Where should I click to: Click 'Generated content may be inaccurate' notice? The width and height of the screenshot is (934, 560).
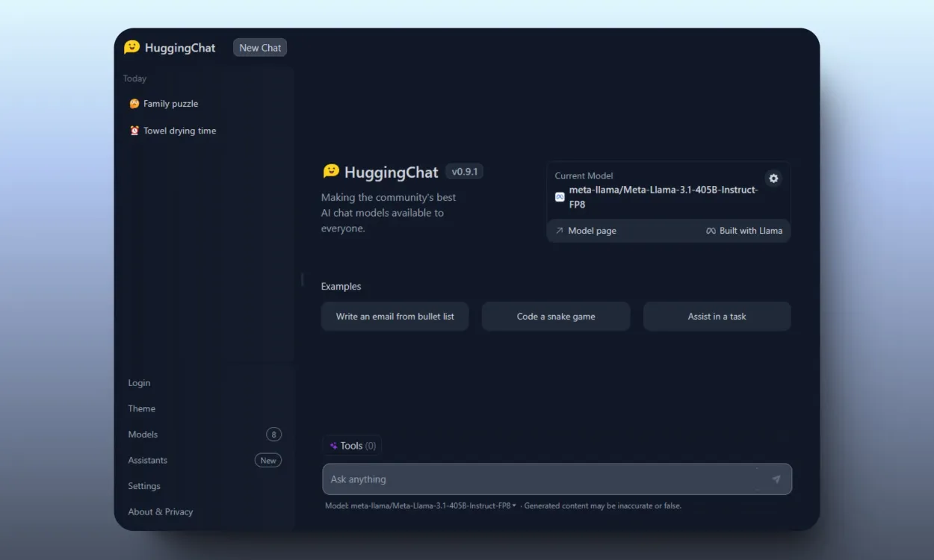tap(602, 505)
